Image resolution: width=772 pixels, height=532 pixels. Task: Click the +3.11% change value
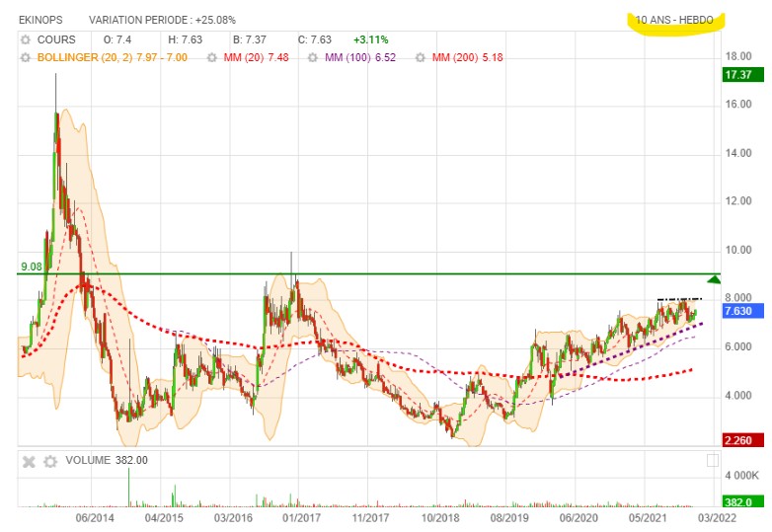pyautogui.click(x=371, y=39)
